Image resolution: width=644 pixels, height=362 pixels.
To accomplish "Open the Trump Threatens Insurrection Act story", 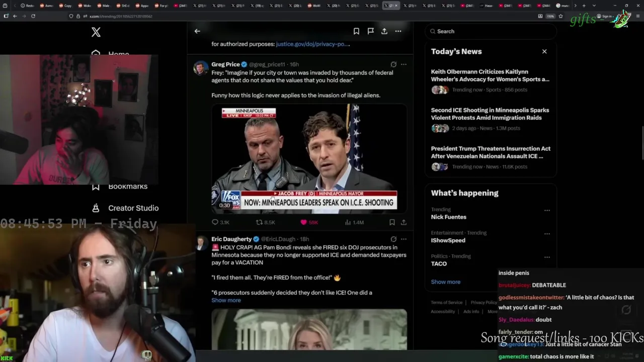I will coord(491,158).
